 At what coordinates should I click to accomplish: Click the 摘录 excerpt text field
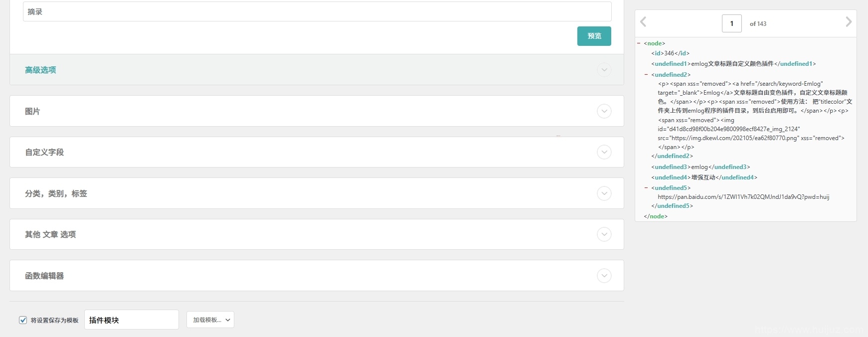317,11
